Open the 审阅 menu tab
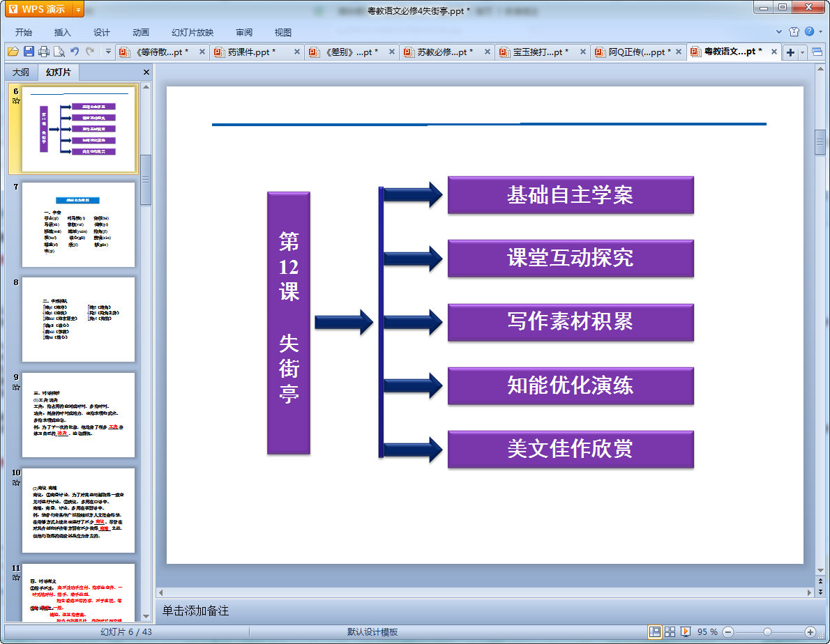The height and width of the screenshot is (644, 830). (x=244, y=32)
